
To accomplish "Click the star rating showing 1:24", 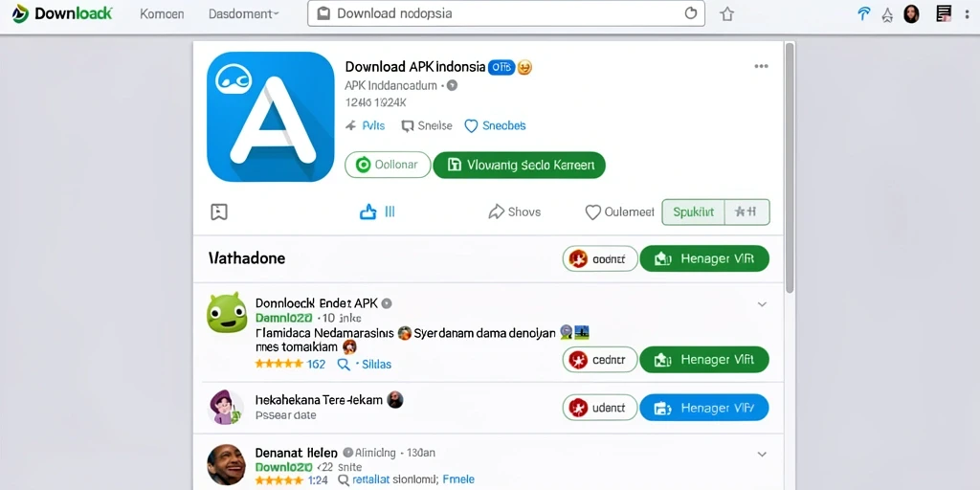I will click(x=291, y=480).
